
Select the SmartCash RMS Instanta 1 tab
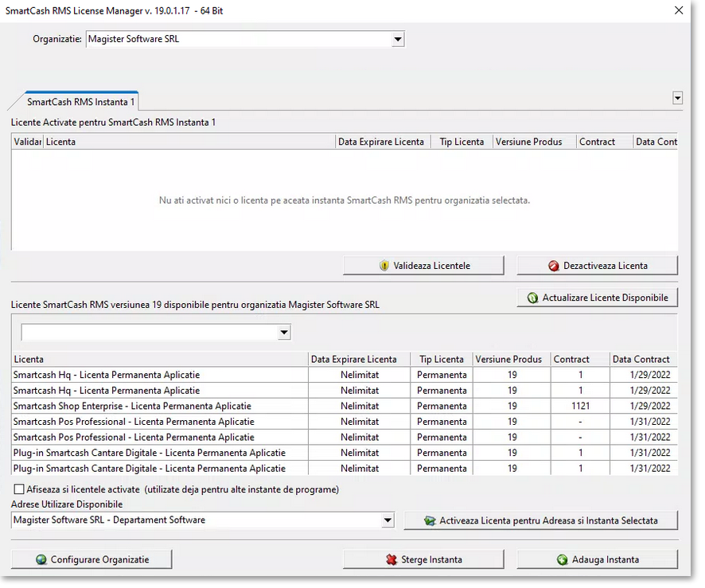81,102
